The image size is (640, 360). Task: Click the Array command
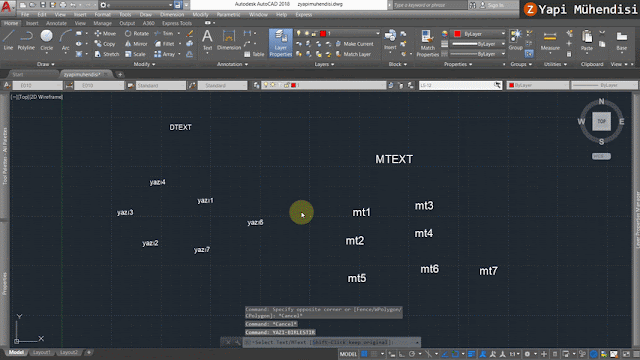tap(165, 54)
